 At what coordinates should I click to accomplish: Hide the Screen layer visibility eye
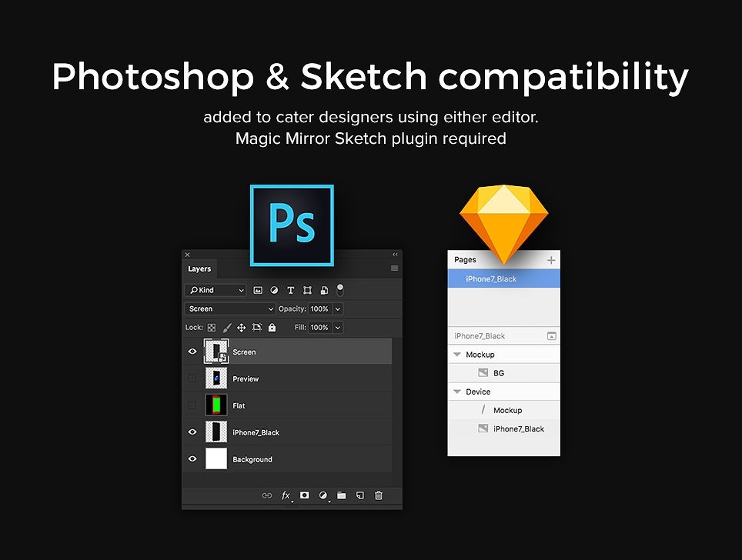coord(192,352)
